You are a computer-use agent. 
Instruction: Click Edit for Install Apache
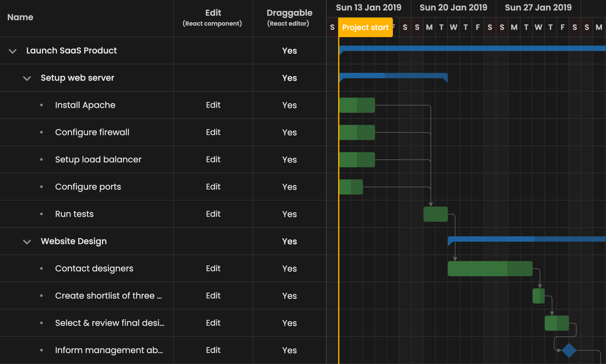click(213, 105)
